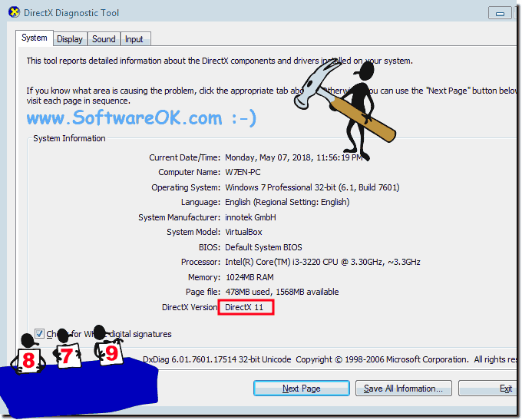Click the System Information group label

tap(69, 138)
